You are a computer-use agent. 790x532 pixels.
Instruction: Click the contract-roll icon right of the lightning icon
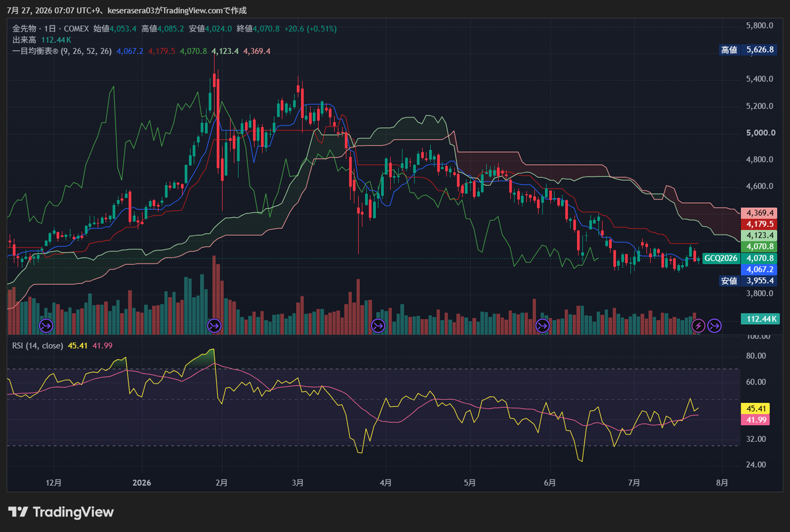(714, 325)
